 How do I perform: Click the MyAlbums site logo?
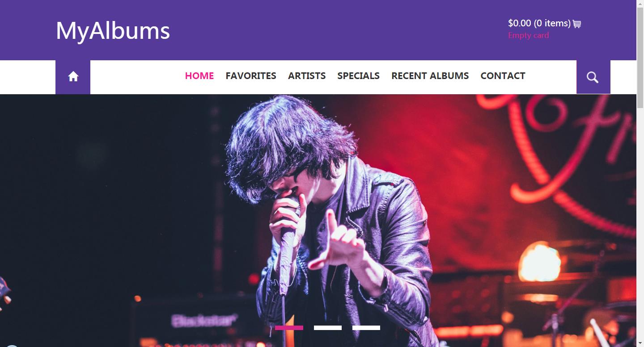click(x=113, y=31)
